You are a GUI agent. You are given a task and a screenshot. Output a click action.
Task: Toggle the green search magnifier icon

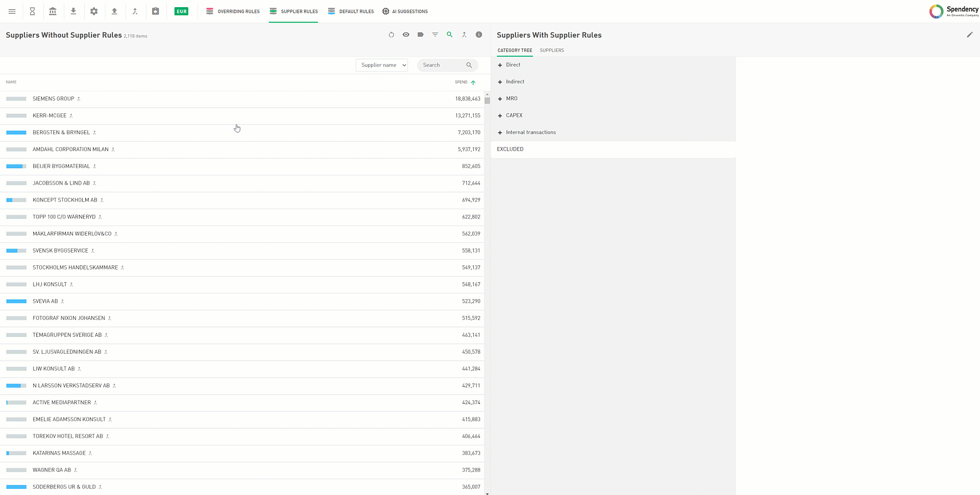[450, 35]
